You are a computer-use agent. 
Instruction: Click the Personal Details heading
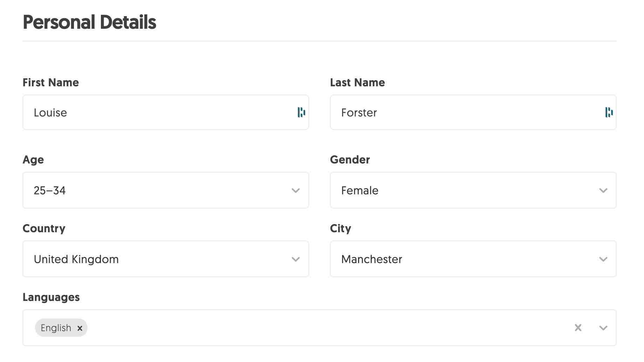coord(89,22)
